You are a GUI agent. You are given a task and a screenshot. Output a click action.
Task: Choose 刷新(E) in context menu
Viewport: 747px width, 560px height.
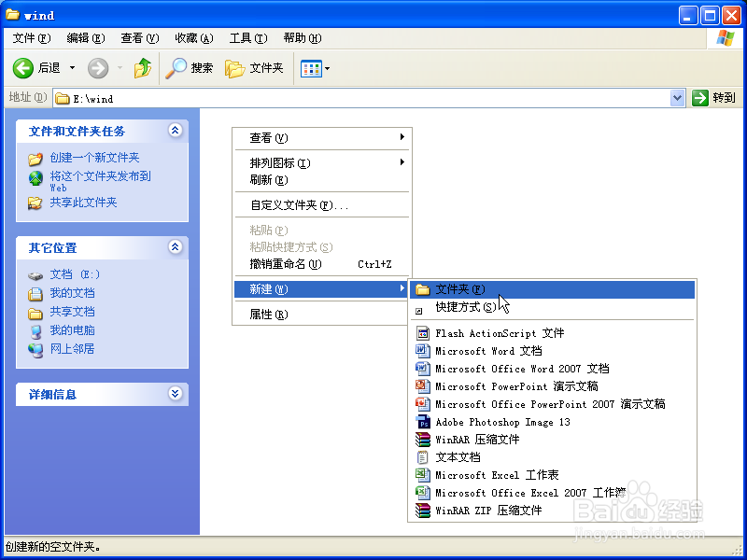click(x=321, y=180)
